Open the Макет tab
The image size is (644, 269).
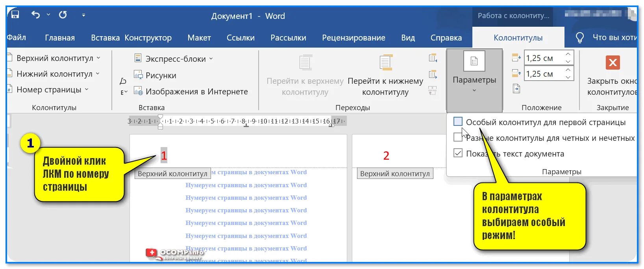(x=199, y=38)
